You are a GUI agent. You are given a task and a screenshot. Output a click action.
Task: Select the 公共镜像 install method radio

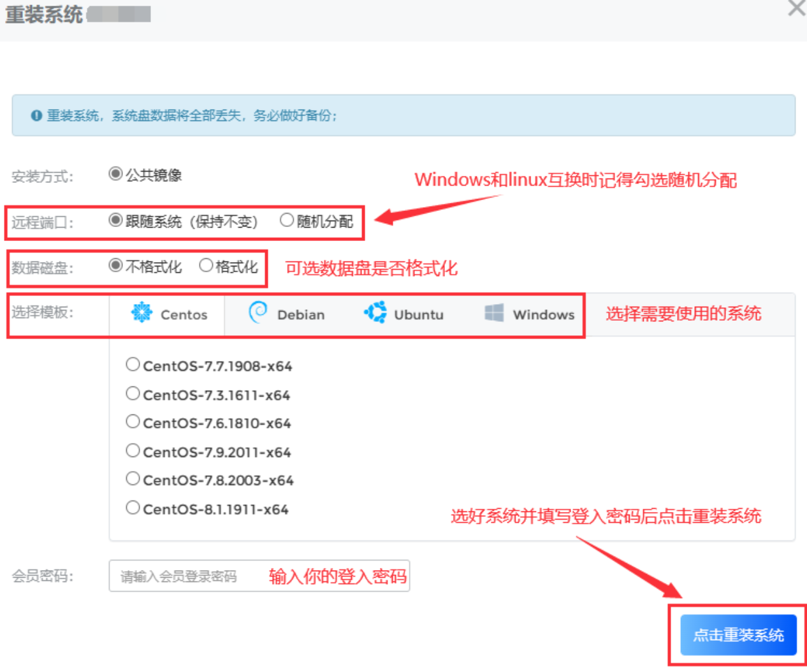click(x=115, y=174)
